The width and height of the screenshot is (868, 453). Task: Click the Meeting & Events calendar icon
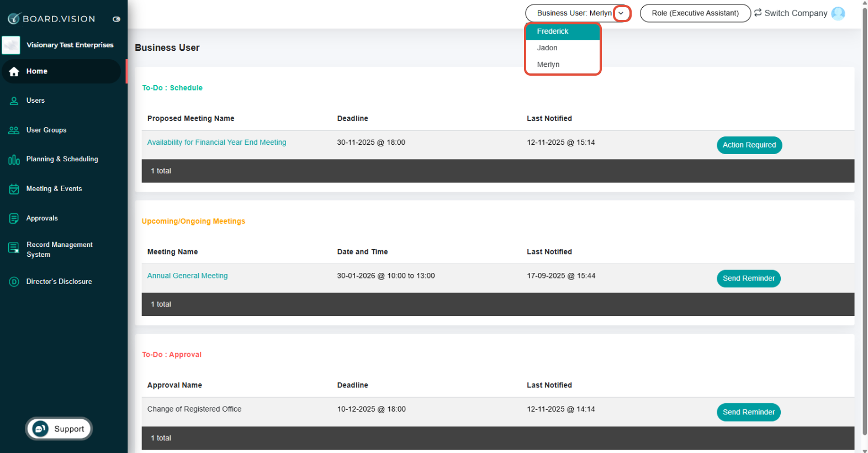14,189
